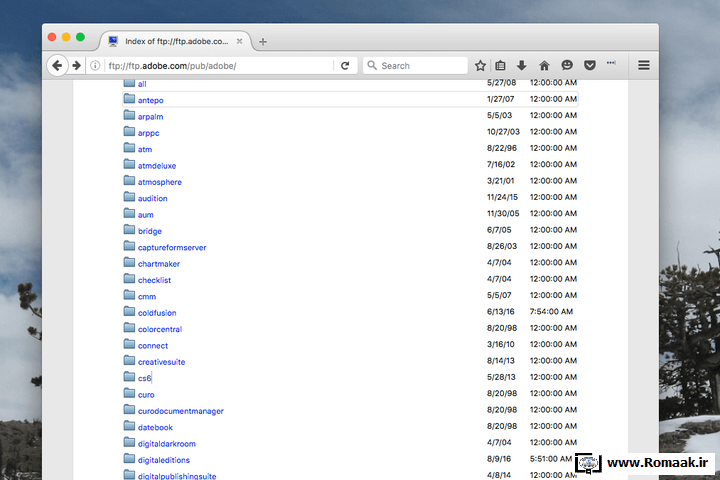Open the curodocumentmanager folder link

coord(181,411)
